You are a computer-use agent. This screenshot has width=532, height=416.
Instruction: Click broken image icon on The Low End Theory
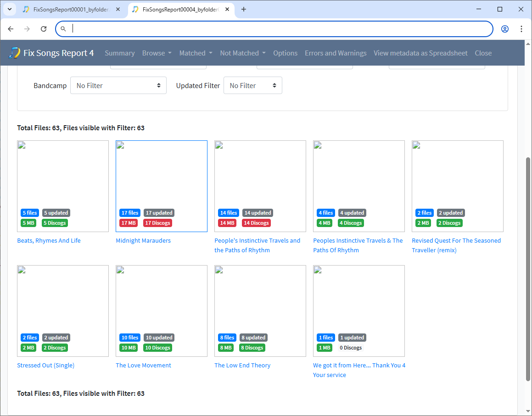(219, 270)
